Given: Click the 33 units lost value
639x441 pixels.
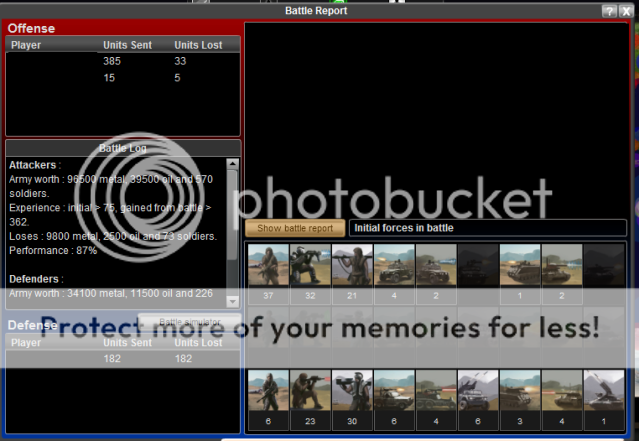Looking at the screenshot, I should point(180,61).
